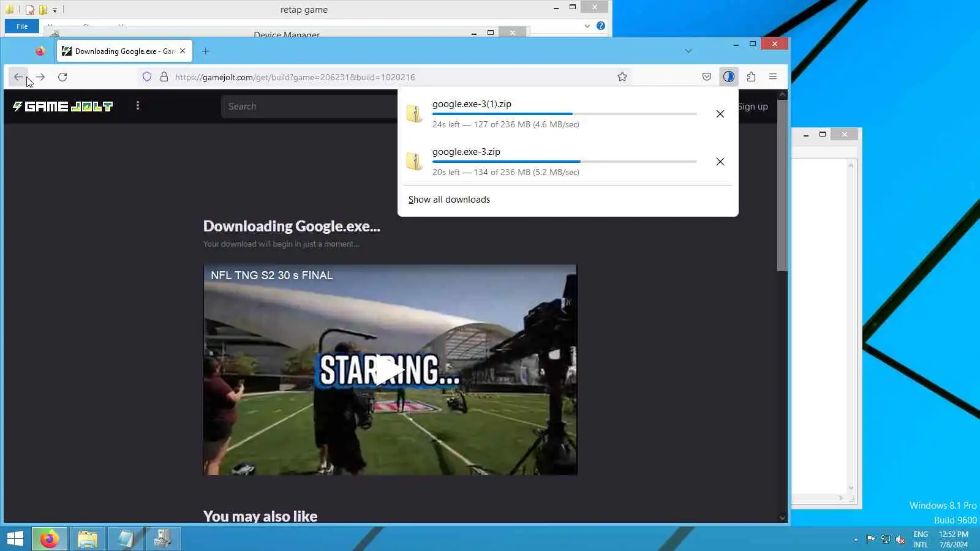Click the google.exe-3.zip file icon
Viewport: 980px width, 551px height.
[x=415, y=162]
